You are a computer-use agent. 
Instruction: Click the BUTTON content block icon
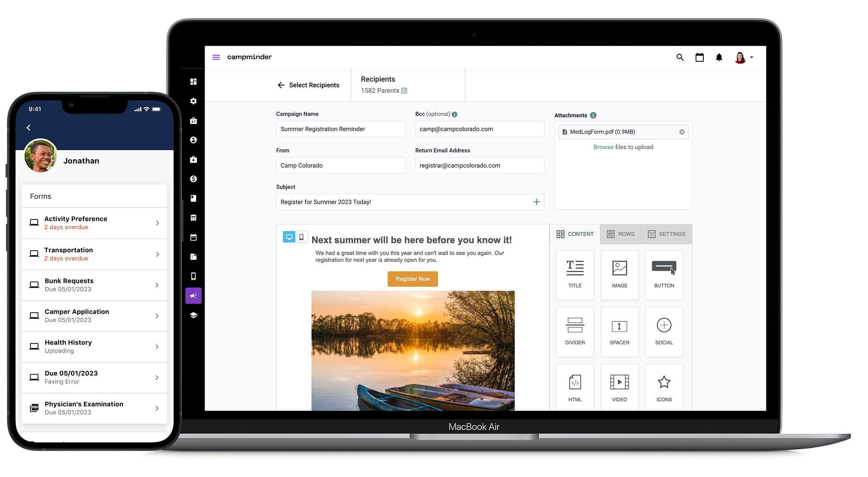[x=664, y=272]
